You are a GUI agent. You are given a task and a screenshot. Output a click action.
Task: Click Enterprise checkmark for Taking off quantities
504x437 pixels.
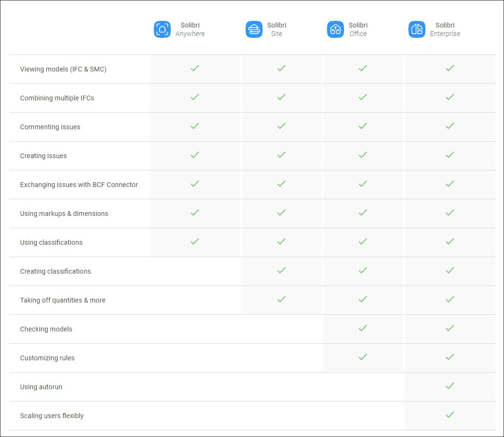pos(450,299)
